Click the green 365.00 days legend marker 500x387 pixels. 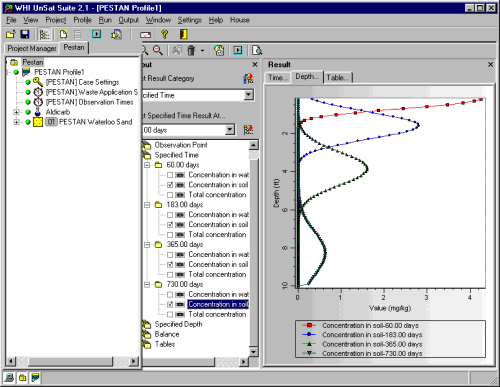(309, 344)
